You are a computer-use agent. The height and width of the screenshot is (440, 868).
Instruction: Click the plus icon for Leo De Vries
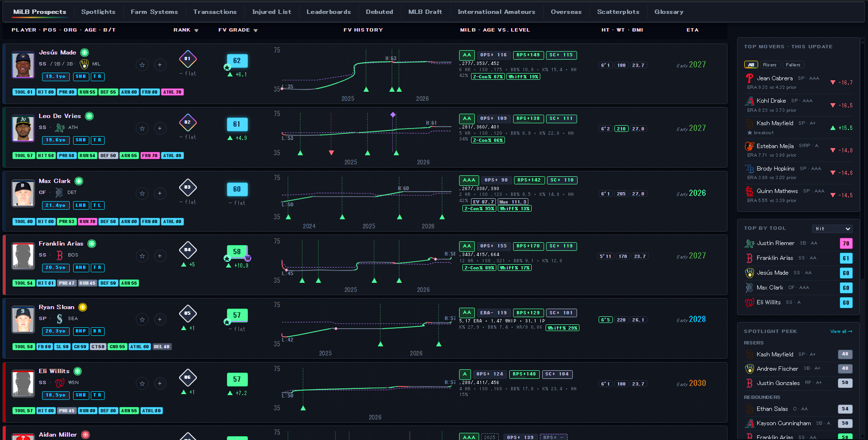[160, 128]
